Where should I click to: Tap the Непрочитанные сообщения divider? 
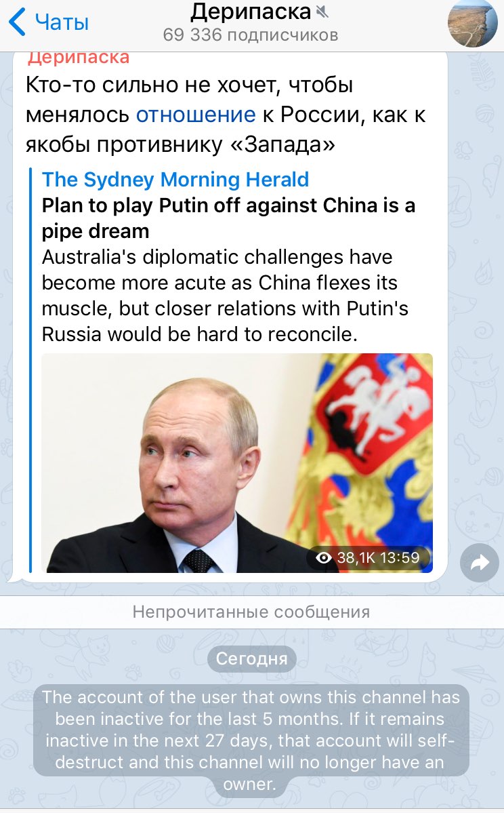(x=252, y=612)
